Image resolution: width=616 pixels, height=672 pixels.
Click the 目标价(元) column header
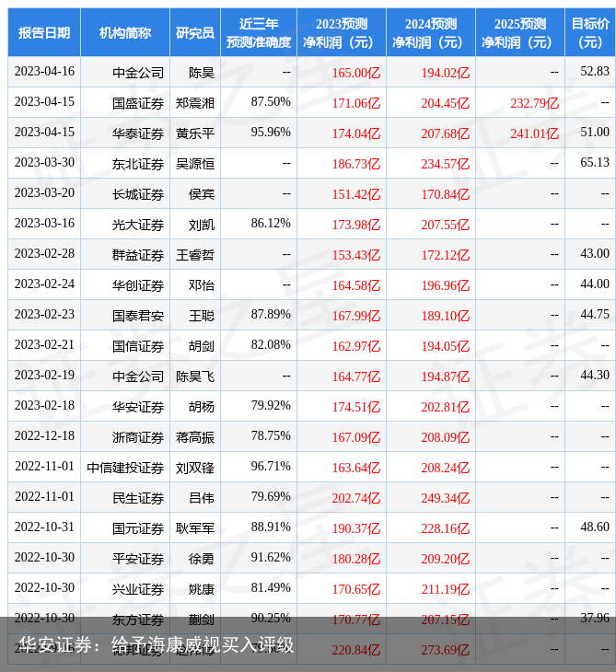pyautogui.click(x=590, y=32)
